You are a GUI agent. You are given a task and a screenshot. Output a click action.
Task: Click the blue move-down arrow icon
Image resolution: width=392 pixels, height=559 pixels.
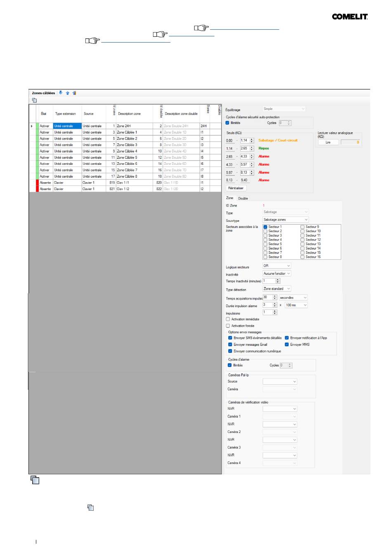tap(61, 93)
